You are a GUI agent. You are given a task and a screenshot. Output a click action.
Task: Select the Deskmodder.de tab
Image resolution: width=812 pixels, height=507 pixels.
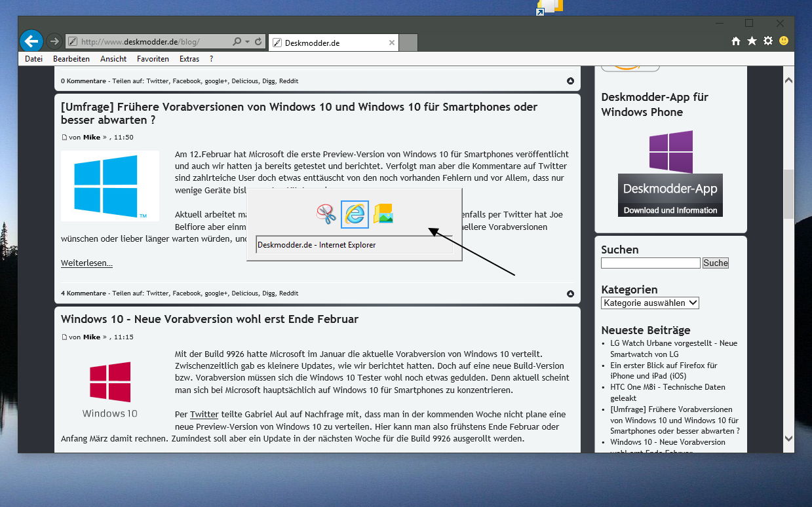(x=333, y=43)
